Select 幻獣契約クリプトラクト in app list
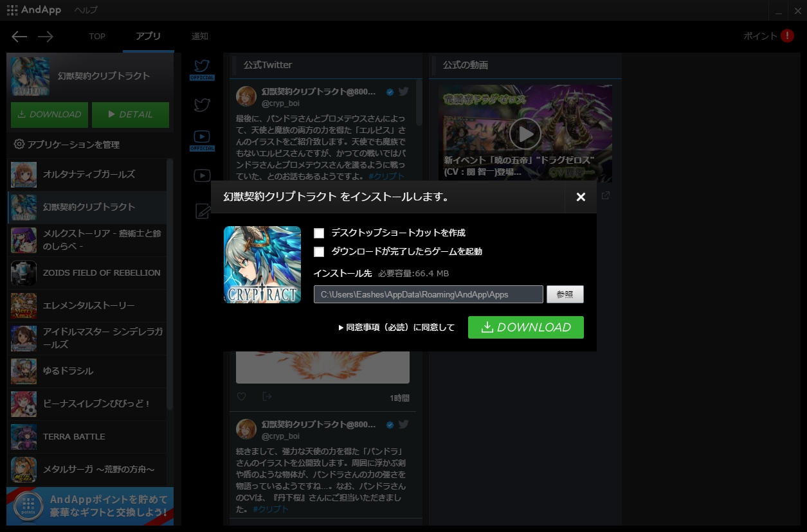The width and height of the screenshot is (807, 532). [87, 207]
